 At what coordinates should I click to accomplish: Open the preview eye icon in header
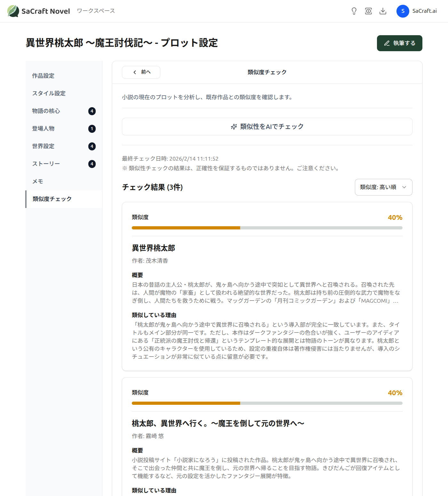tap(368, 11)
